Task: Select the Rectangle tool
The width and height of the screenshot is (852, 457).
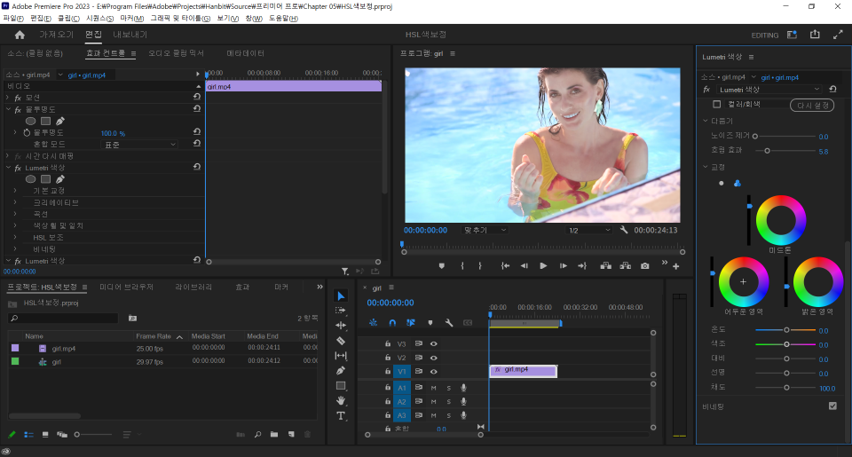Action: (x=341, y=386)
